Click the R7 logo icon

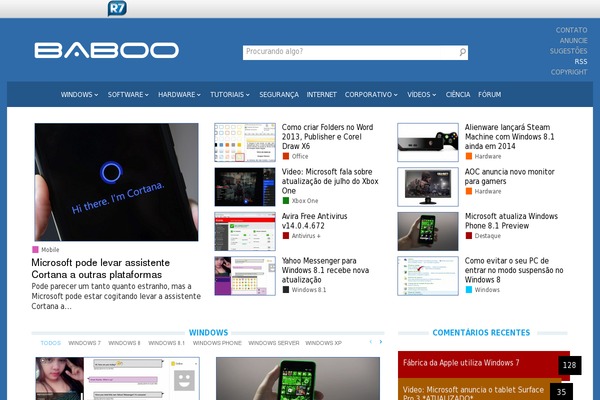[117, 8]
